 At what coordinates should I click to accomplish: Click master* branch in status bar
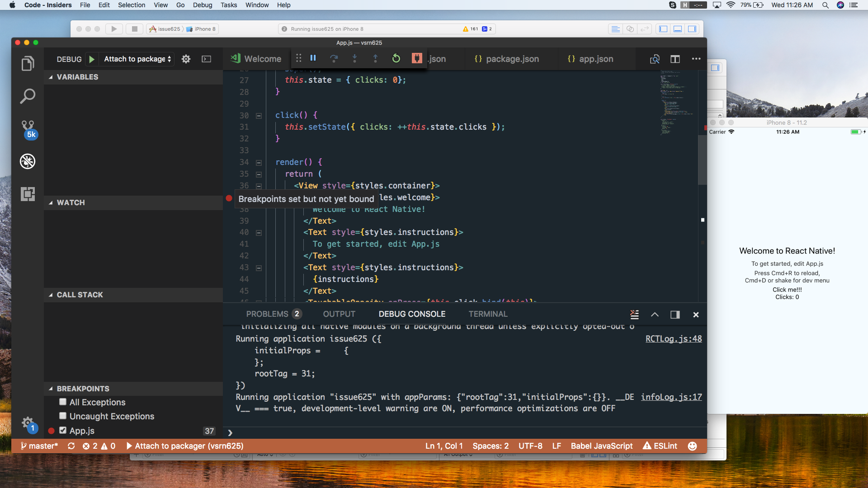(x=39, y=446)
